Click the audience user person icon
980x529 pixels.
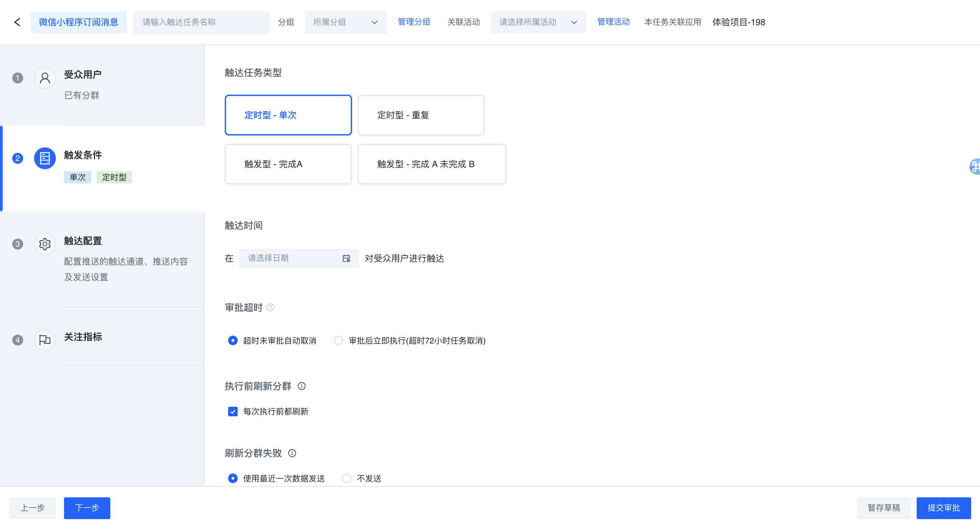45,78
